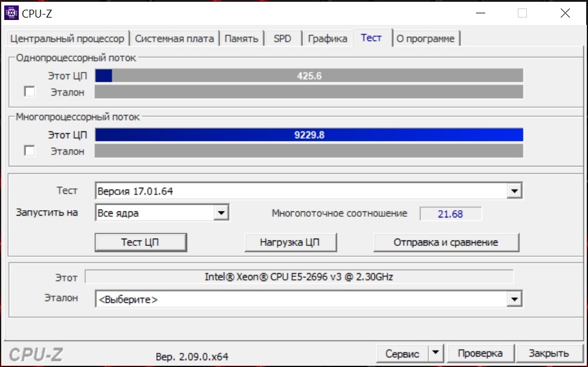The width and height of the screenshot is (588, 367).
Task: Go to the Память tab
Action: pyautogui.click(x=241, y=39)
